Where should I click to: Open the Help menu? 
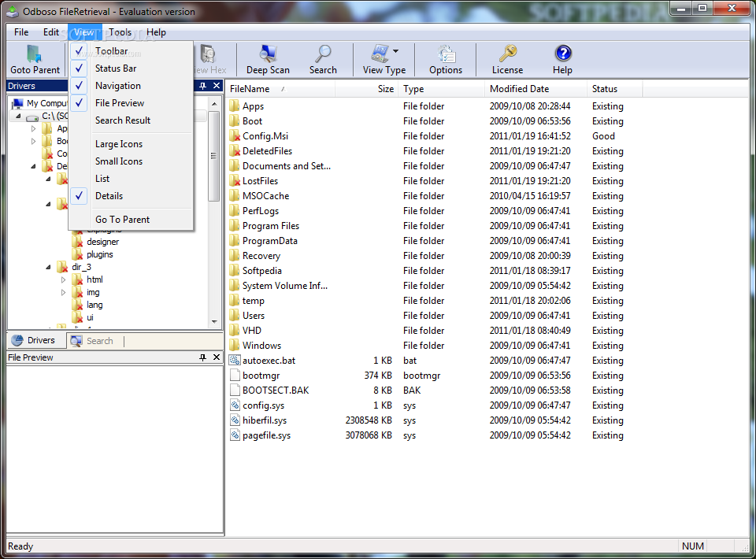coord(156,32)
